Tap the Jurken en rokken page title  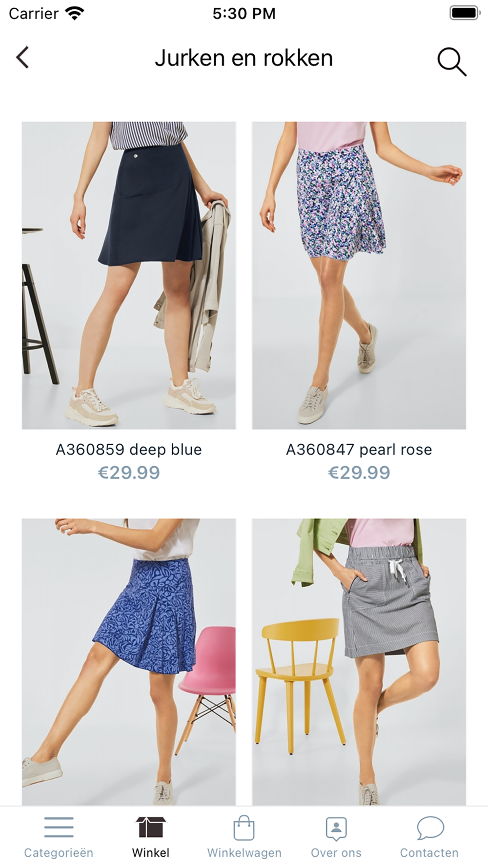[x=244, y=58]
